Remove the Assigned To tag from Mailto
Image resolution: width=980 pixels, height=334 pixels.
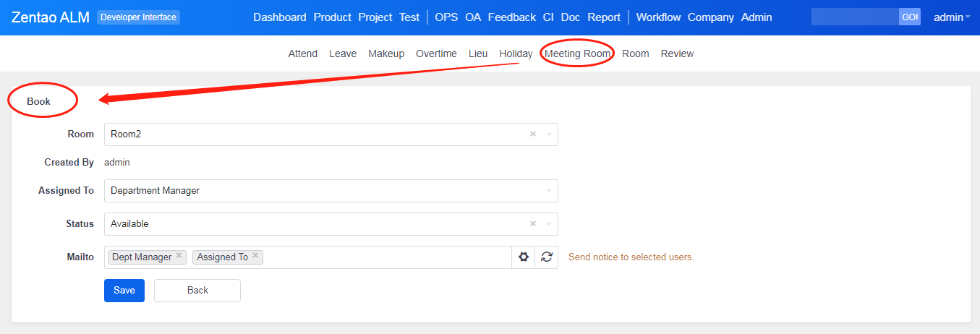tap(255, 256)
